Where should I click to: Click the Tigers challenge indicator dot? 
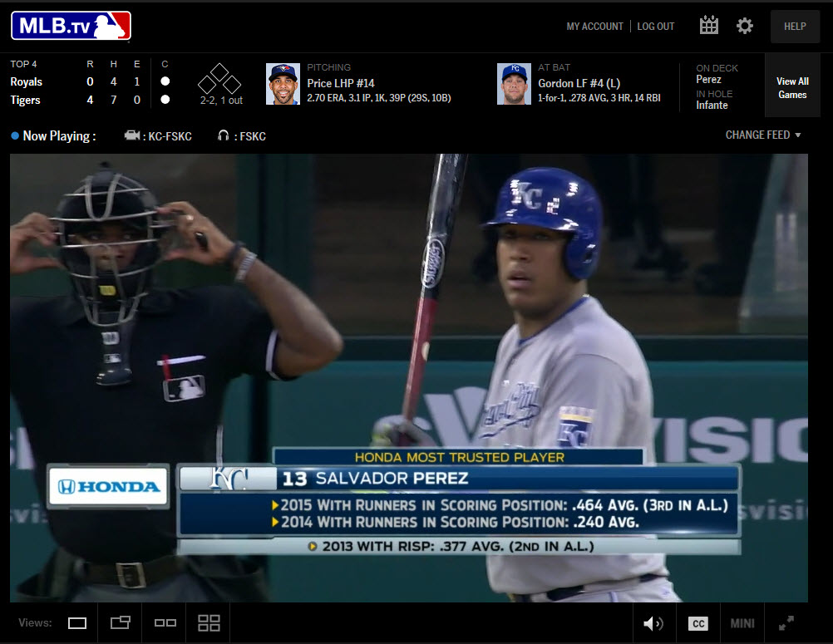click(165, 99)
